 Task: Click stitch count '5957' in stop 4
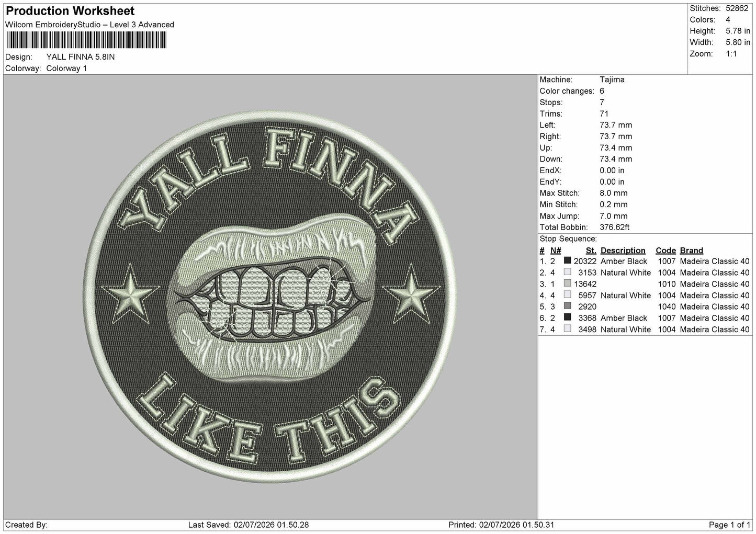588,296
